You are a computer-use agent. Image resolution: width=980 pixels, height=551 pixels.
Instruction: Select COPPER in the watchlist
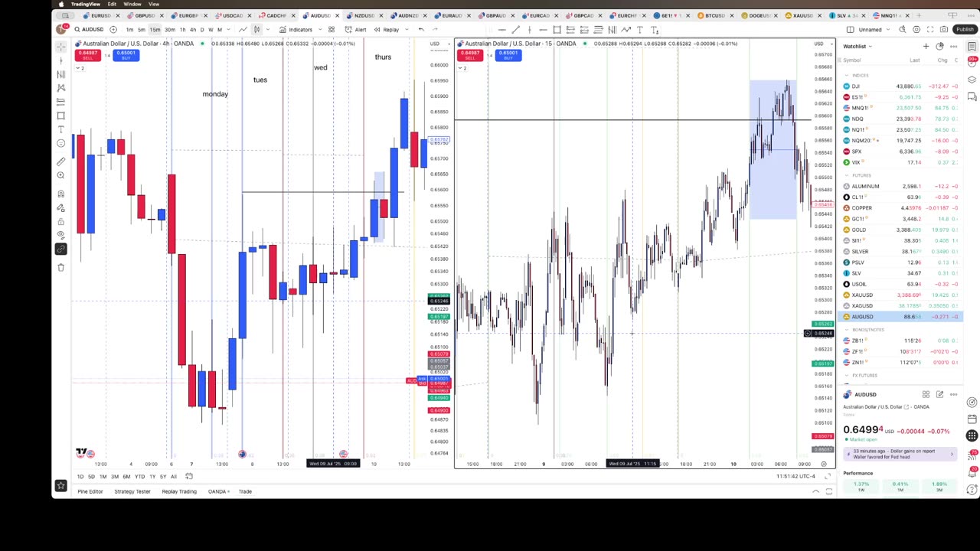point(902,208)
